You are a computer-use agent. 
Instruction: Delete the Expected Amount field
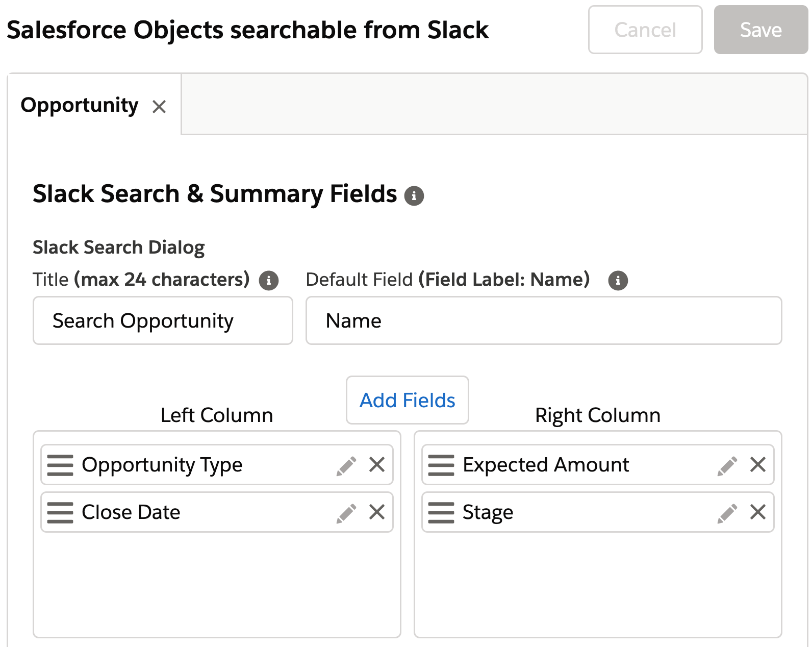click(758, 465)
